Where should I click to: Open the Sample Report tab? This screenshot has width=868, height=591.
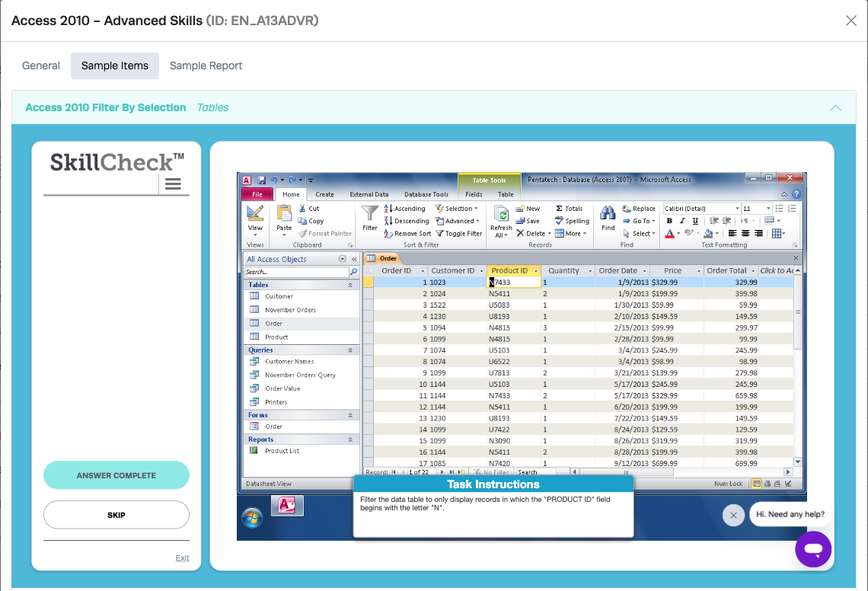(x=206, y=66)
